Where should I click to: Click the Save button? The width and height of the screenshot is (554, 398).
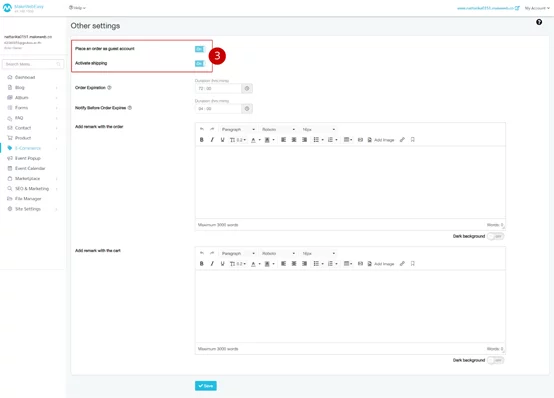click(x=206, y=386)
